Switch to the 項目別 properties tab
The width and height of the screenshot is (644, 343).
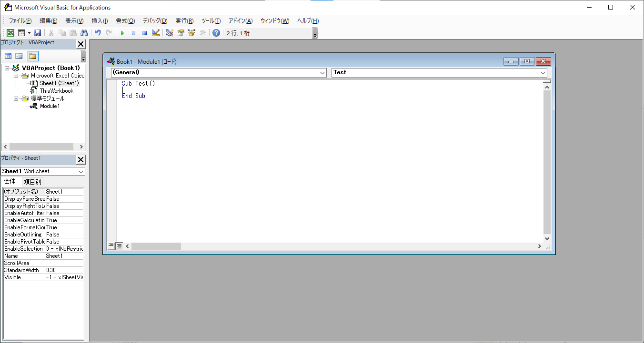(x=33, y=182)
